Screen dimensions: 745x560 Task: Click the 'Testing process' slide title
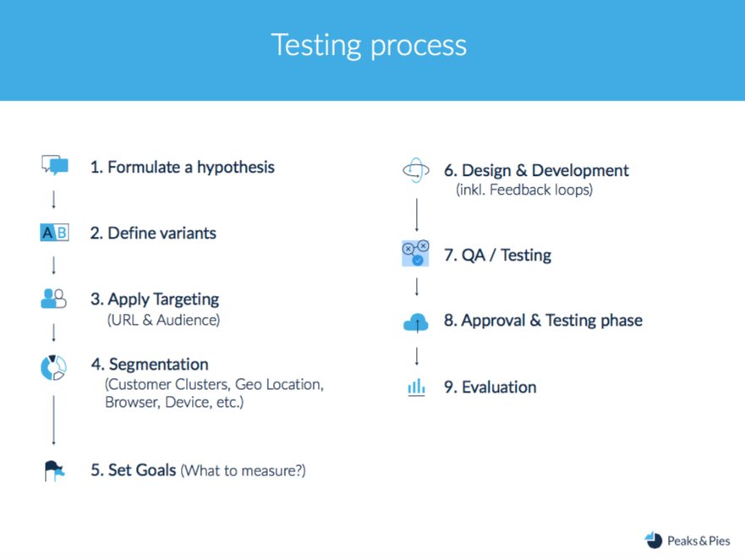(369, 46)
